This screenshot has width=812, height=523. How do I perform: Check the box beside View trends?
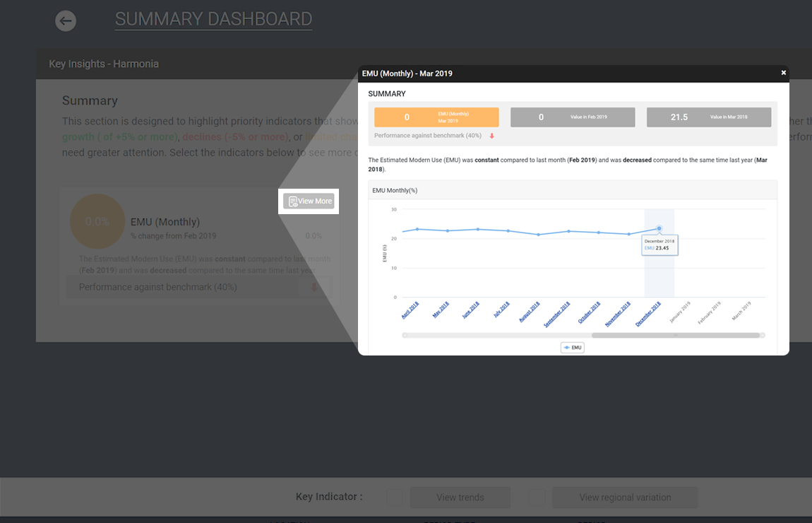(395, 497)
